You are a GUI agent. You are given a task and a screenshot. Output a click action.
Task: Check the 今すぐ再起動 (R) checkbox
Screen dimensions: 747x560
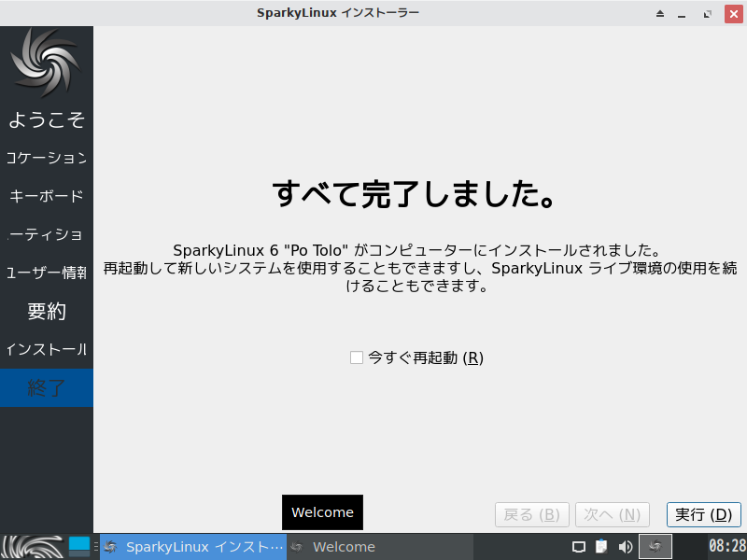click(357, 357)
